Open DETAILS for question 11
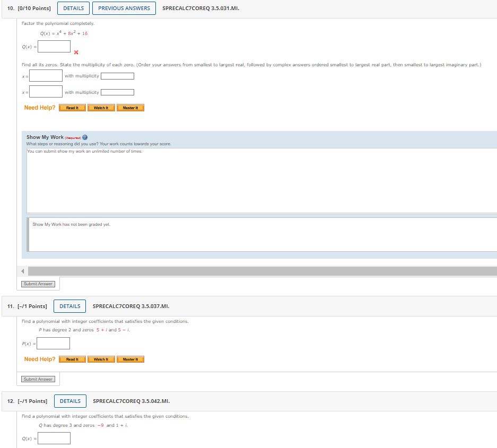The height and width of the screenshot is (448, 497). [69, 306]
